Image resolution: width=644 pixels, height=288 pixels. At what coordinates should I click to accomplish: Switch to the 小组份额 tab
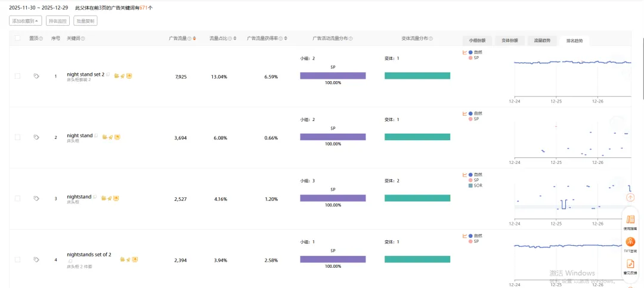(476, 41)
